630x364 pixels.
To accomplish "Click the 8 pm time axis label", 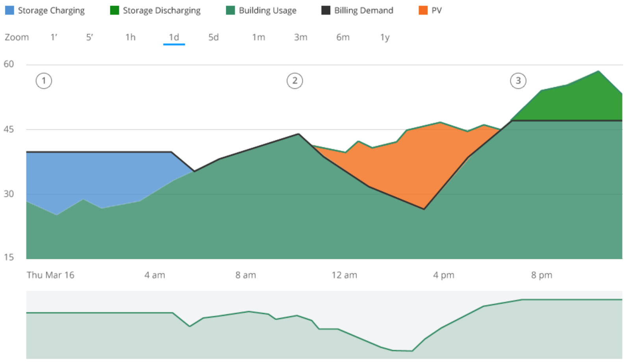I will tap(541, 275).
